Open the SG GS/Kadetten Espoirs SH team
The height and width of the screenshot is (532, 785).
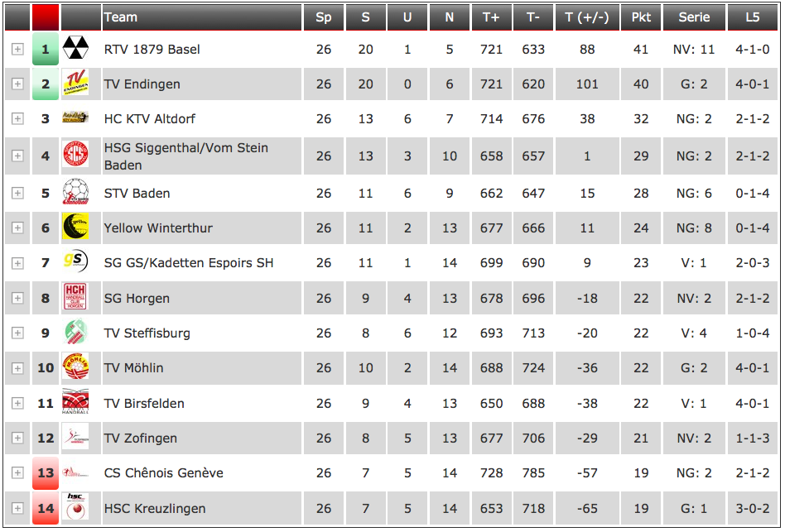pos(189,263)
